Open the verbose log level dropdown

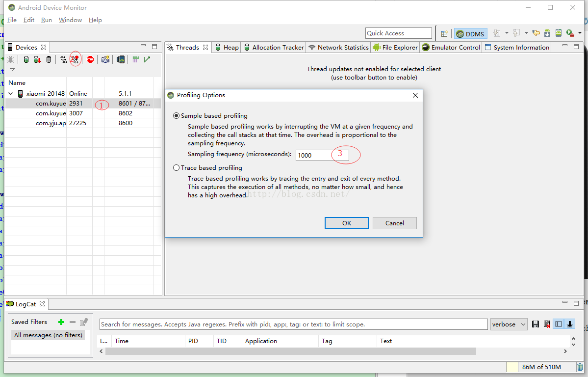[509, 324]
